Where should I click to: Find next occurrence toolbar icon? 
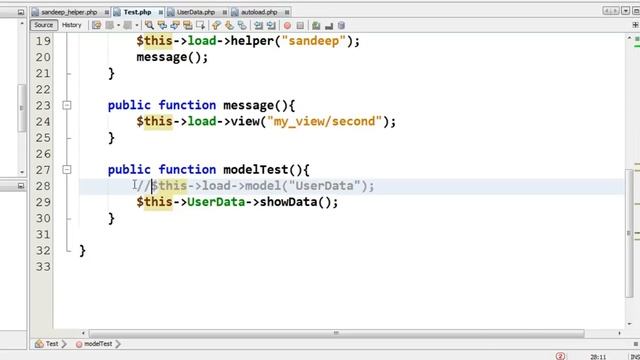pos(175,25)
